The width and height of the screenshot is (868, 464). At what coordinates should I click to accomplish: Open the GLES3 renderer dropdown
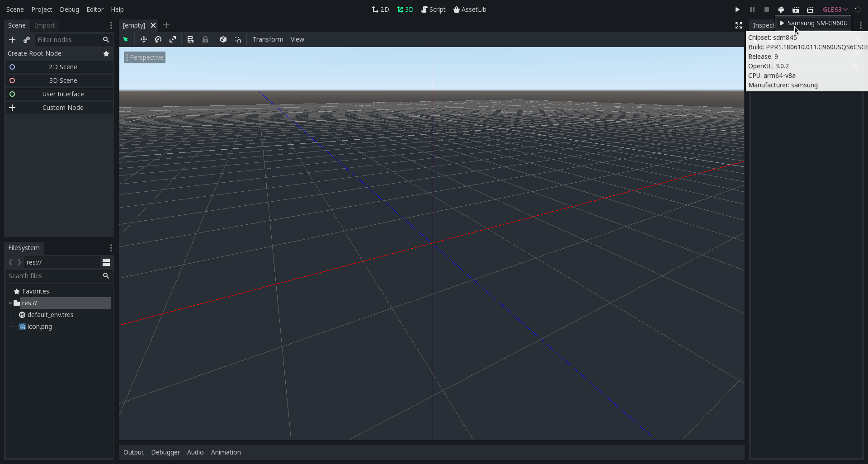click(835, 9)
